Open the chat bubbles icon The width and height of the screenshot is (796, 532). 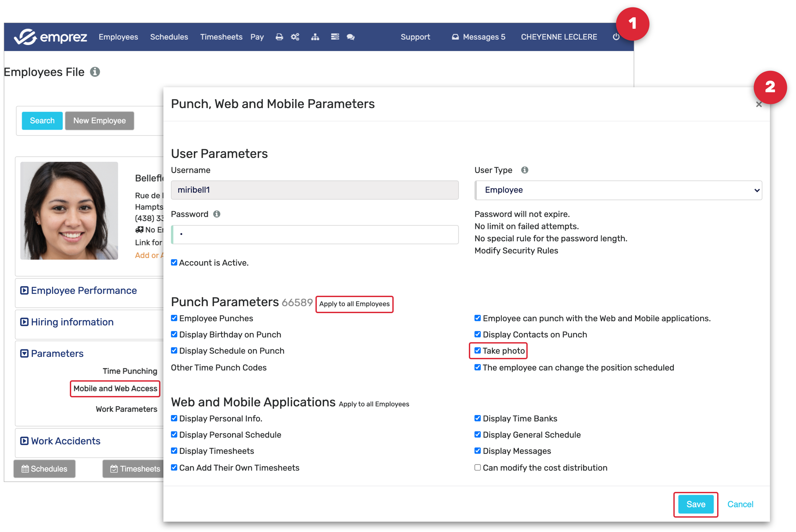[351, 37]
